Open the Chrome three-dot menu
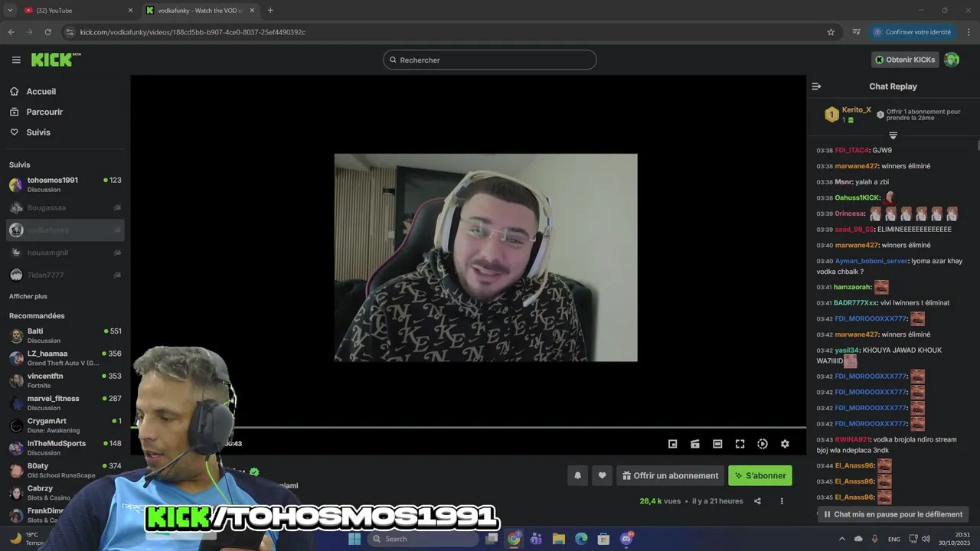 (969, 32)
